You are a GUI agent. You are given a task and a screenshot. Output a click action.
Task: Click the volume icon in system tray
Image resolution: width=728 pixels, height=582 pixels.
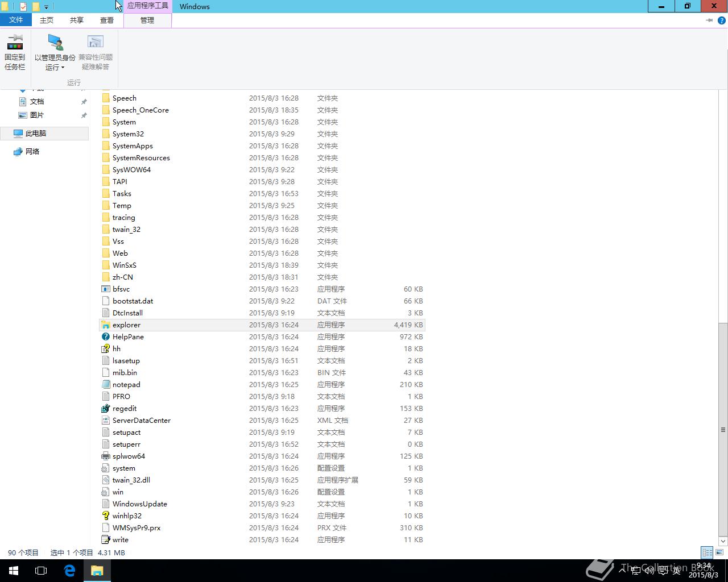(649, 571)
